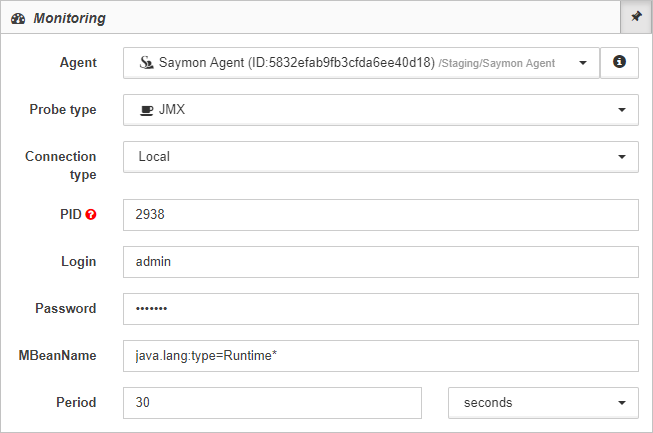Click the MBeanName input field
The image size is (653, 433).
381,356
